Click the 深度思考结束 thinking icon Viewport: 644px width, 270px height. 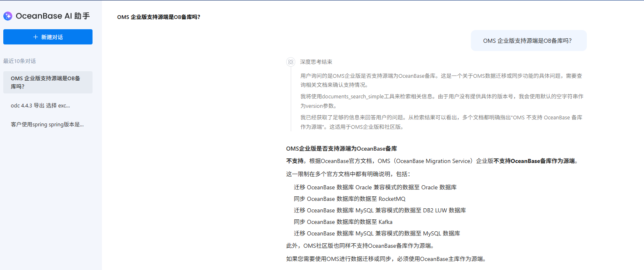[x=291, y=62]
